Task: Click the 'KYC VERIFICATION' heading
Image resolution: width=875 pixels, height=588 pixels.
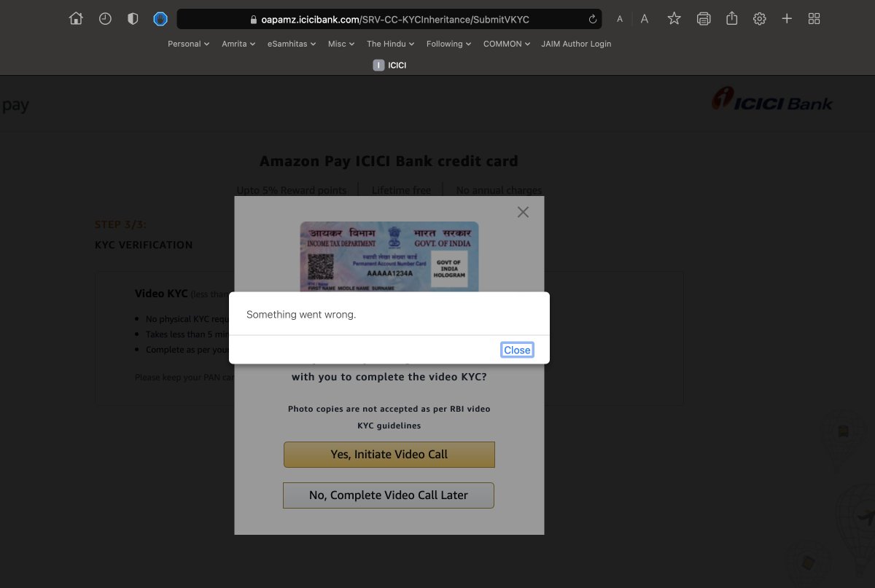Action: pos(144,245)
